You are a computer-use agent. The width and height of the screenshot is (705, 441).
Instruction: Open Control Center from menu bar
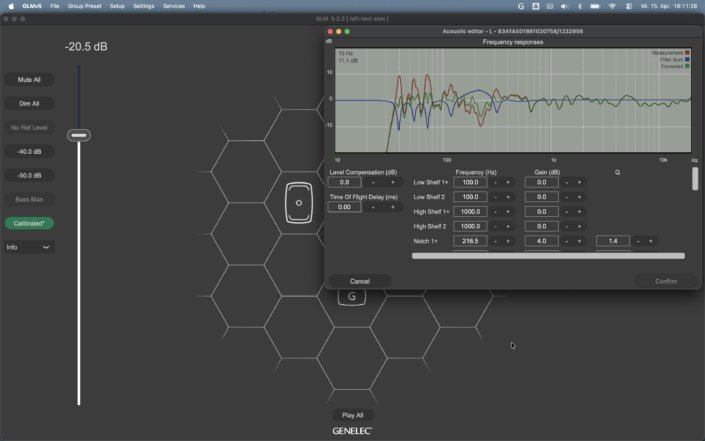(x=629, y=6)
